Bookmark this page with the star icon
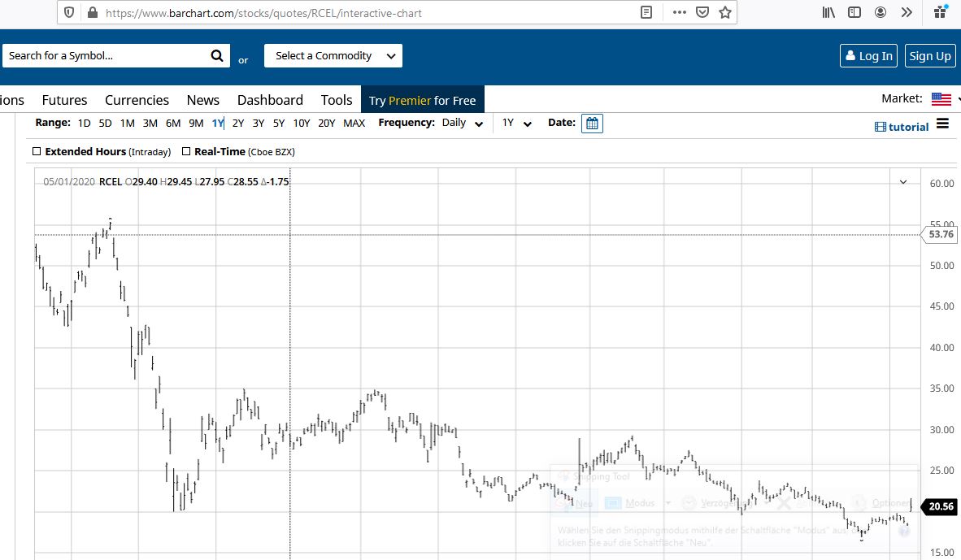Screen dimensions: 961x560 [x=725, y=12]
